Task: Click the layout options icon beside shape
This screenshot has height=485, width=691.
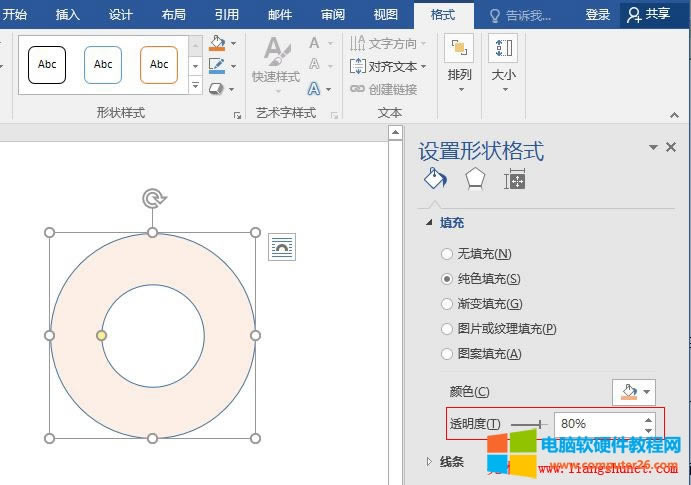Action: coord(282,247)
